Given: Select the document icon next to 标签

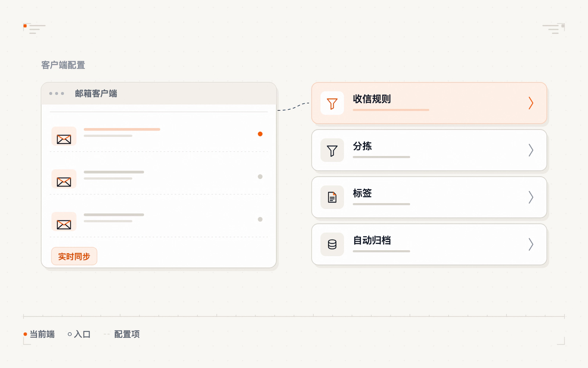Looking at the screenshot, I should [332, 198].
